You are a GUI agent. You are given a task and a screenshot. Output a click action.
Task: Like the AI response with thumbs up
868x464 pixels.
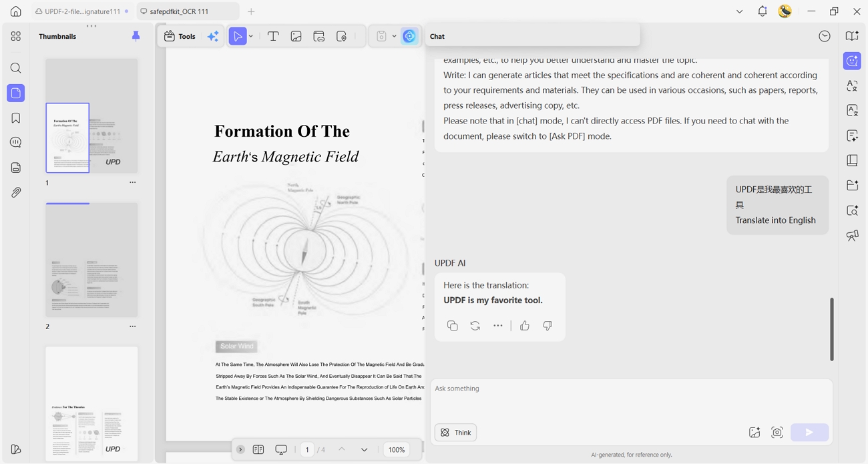click(x=525, y=326)
